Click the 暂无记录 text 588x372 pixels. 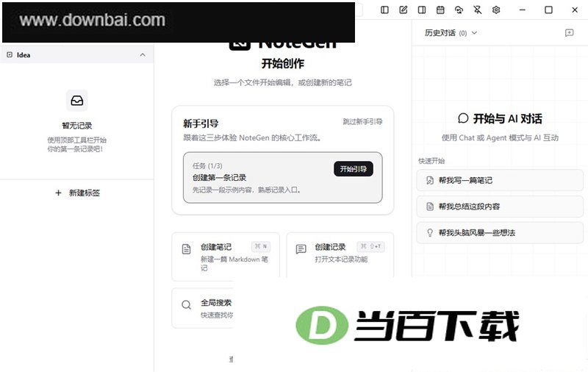pos(77,126)
